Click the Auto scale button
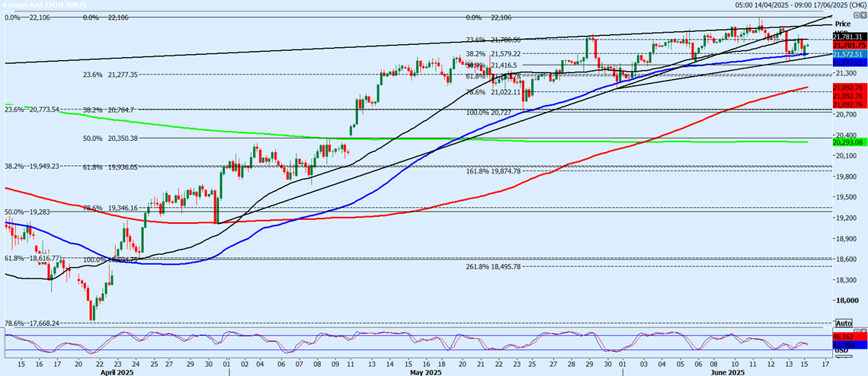Screen dimensions: 868x376 pos(844,323)
